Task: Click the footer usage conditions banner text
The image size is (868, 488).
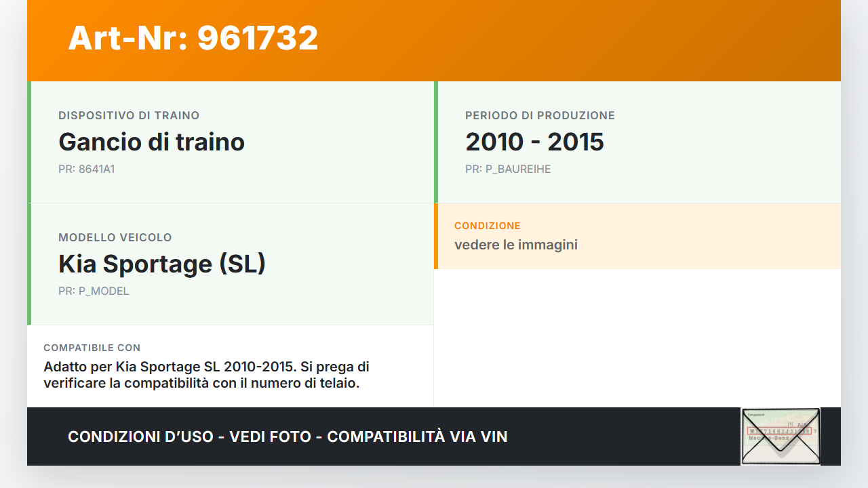Action: pyautogui.click(x=288, y=436)
